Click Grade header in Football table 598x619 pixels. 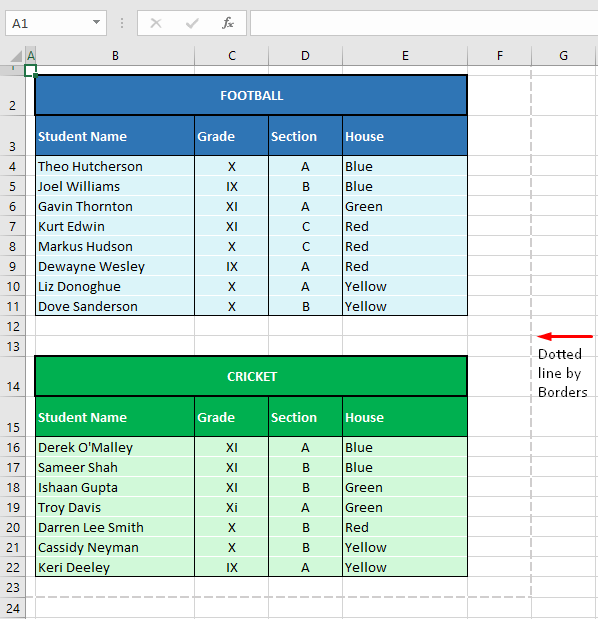click(x=232, y=136)
